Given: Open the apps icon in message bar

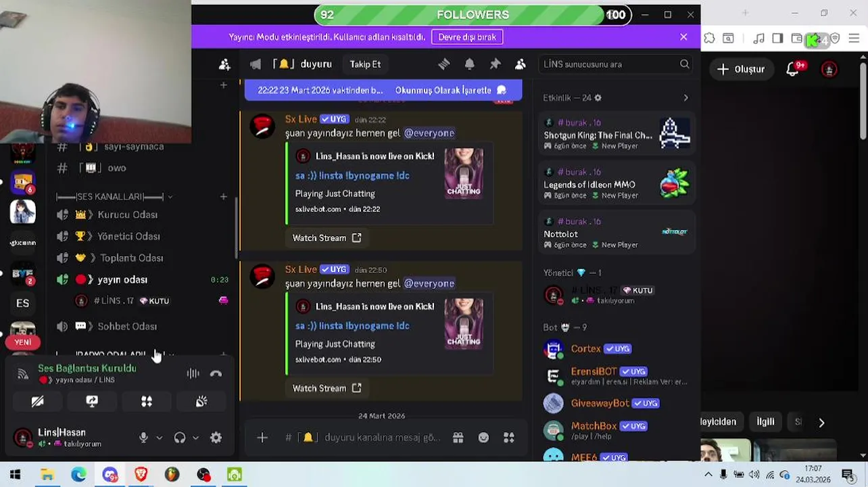Looking at the screenshot, I should click(509, 438).
